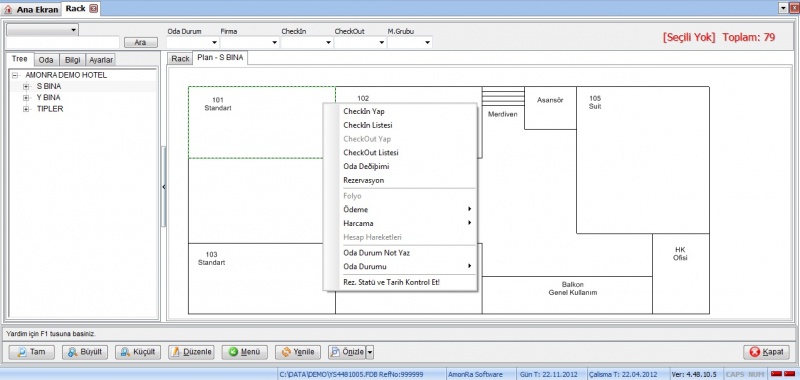Open the Önizle dropdown arrow
The height and width of the screenshot is (380, 800).
370,352
